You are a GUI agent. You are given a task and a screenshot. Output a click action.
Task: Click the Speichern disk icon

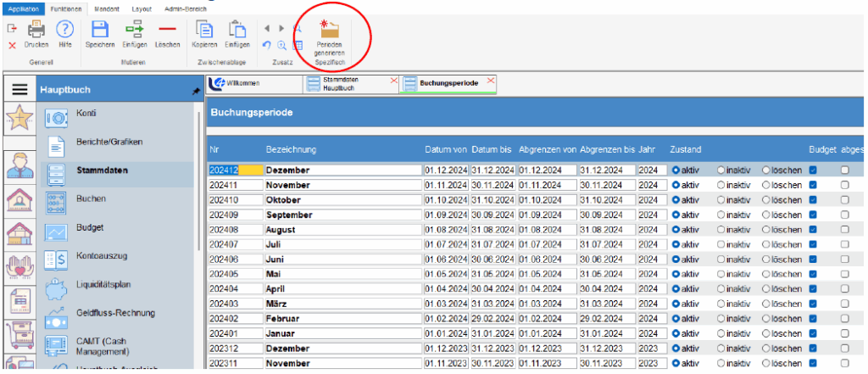(99, 29)
